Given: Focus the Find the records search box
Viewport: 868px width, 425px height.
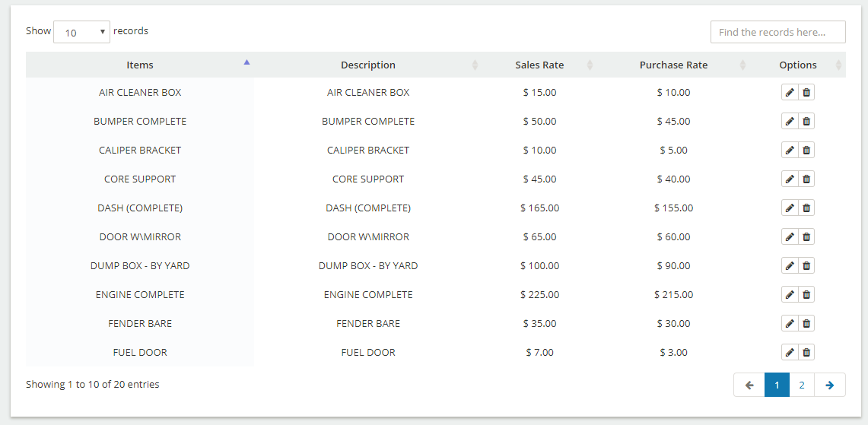Looking at the screenshot, I should pos(777,32).
